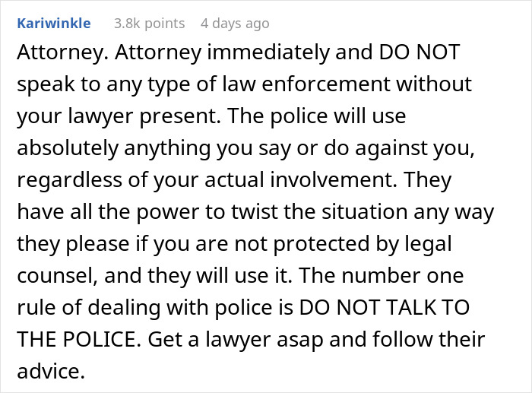Image resolution: width=532 pixels, height=393 pixels.
Task: Click the word 'counsel' in the comment
Action: [x=55, y=276]
